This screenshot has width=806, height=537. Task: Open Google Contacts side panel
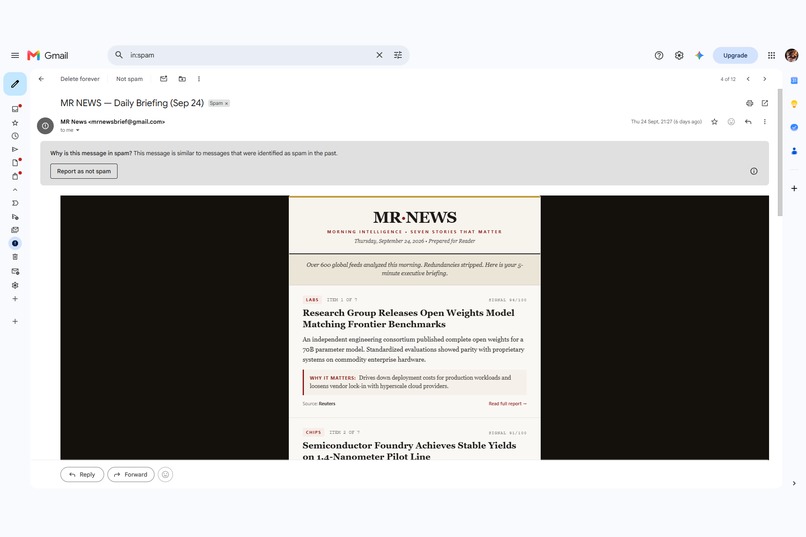794,151
